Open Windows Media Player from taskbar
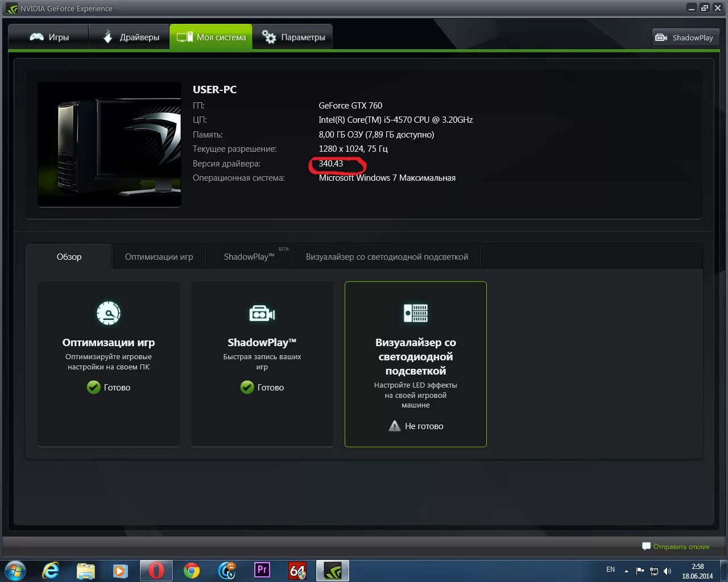Image resolution: width=728 pixels, height=582 pixels. pos(121,571)
